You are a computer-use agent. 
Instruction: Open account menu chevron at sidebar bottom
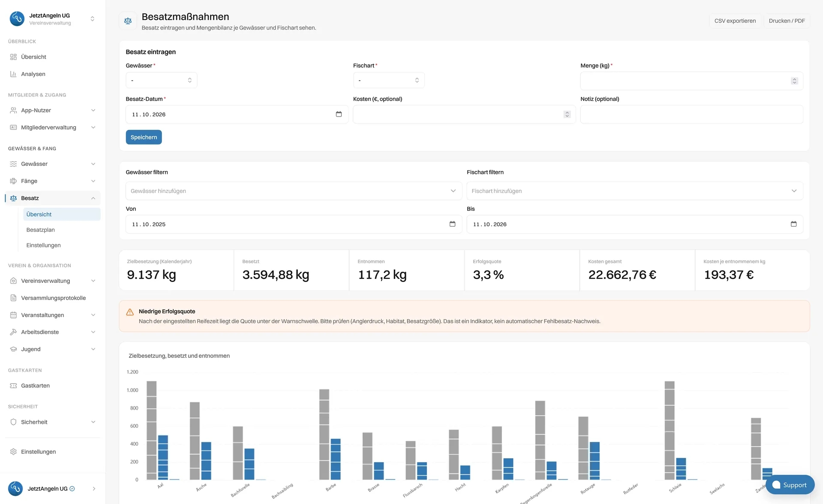coord(94,489)
